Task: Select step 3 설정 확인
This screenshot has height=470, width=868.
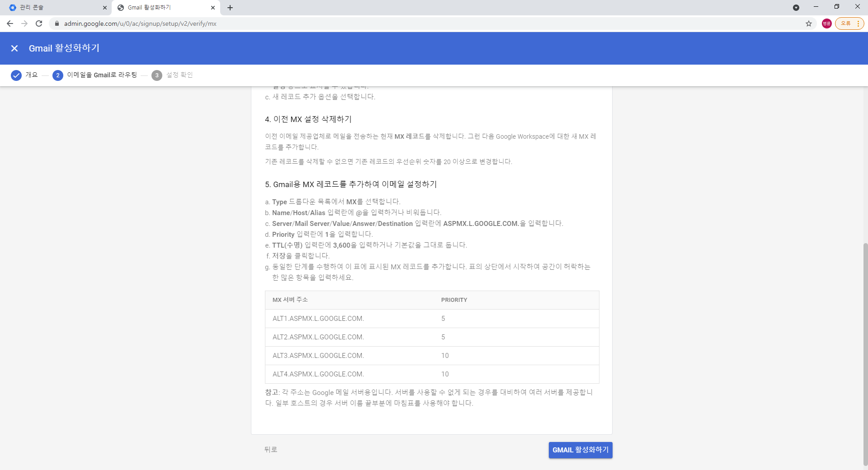Action: coord(172,75)
